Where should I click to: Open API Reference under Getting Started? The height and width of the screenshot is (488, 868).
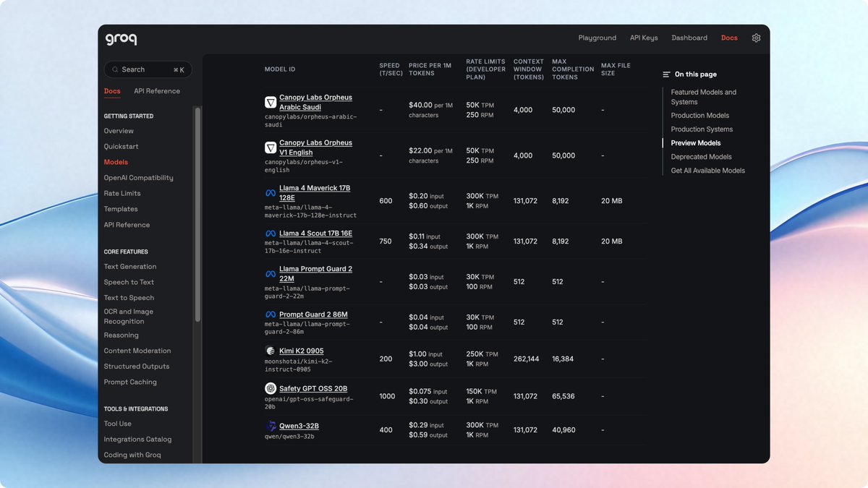pos(127,225)
